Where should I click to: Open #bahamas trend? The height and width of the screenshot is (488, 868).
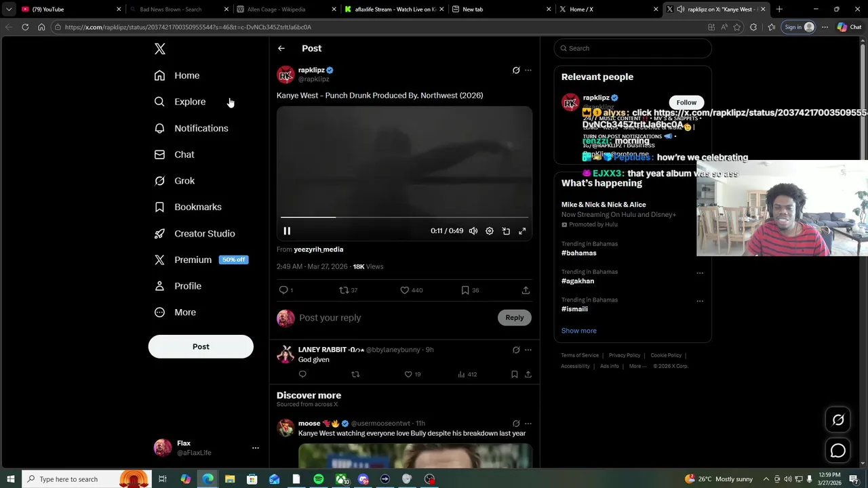[x=579, y=253]
